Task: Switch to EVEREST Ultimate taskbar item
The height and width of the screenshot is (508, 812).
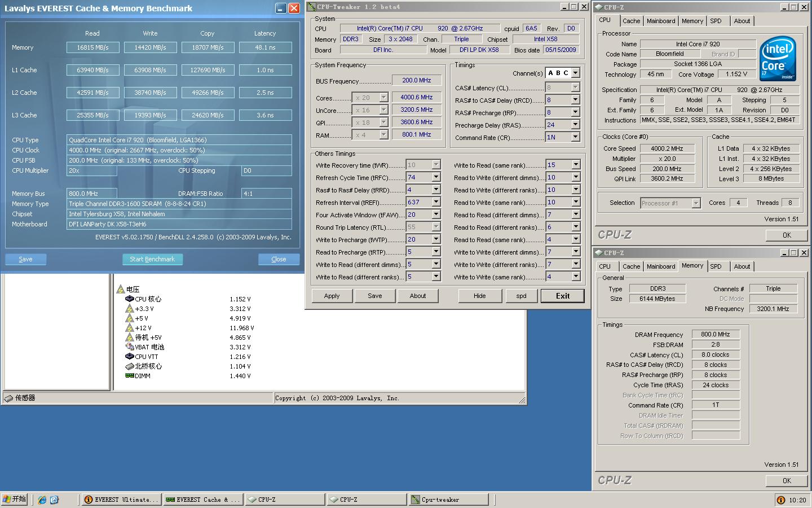Action: click(121, 500)
